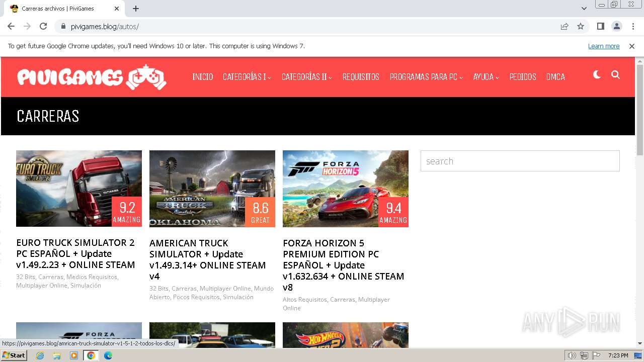This screenshot has width=644, height=362.
Task: Open Forza Horizon 5 Premium Edition title
Action: coord(344,265)
